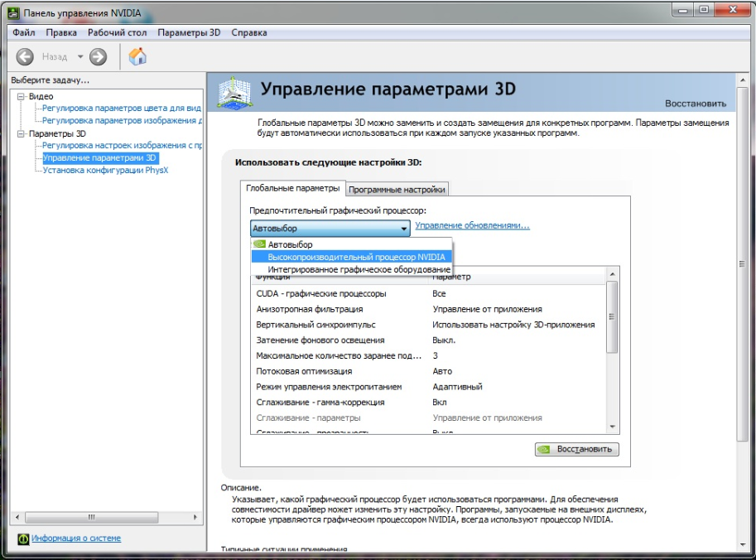Viewport: 756px width, 560px height.
Task: Click Параметр column header
Action: coord(517,278)
